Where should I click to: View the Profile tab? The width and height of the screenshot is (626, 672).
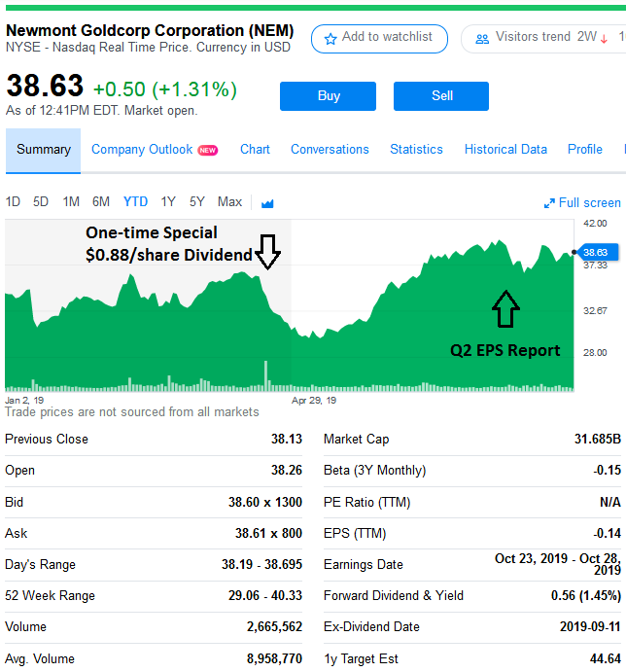point(585,149)
